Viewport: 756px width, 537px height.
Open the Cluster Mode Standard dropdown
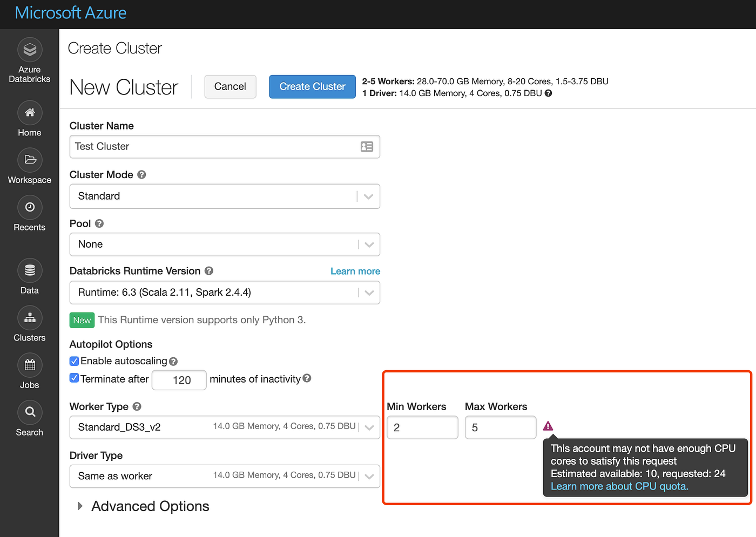pos(225,196)
